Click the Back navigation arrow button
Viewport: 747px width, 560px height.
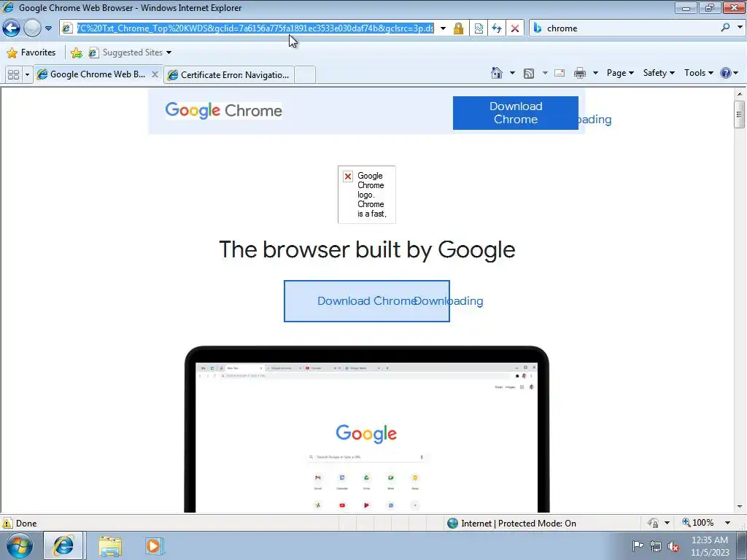tap(11, 28)
